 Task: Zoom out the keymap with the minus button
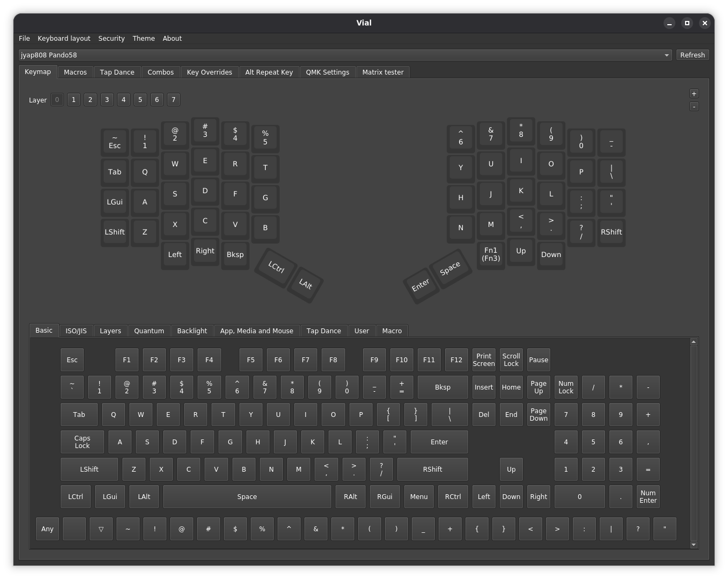[694, 106]
